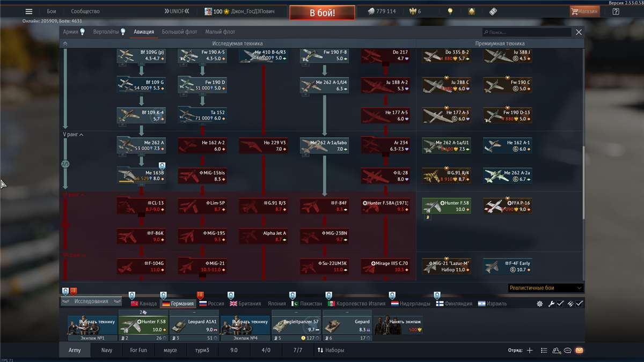
Task: Open the friends list icon on bottom bar
Action: pyautogui.click(x=554, y=350)
